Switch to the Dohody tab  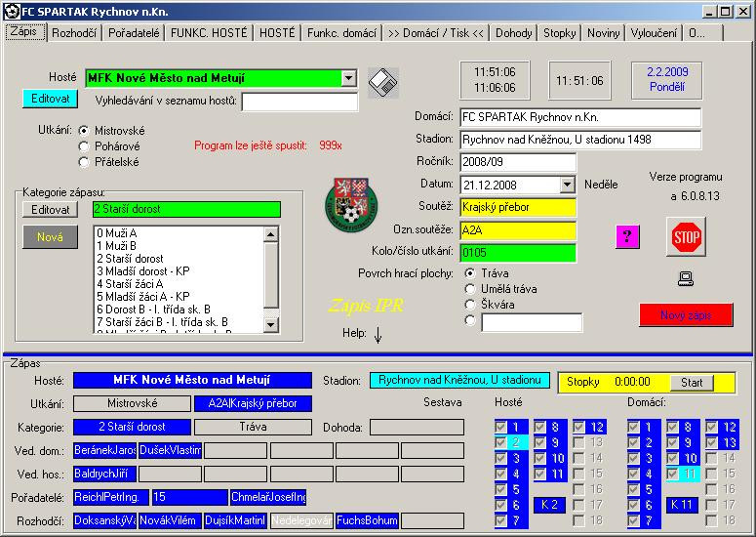(514, 33)
